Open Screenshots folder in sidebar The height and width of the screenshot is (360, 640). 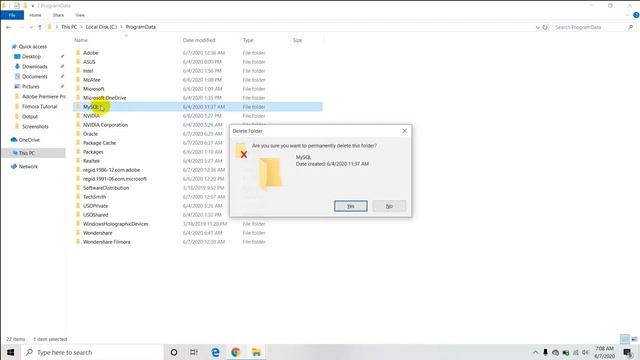tap(35, 127)
